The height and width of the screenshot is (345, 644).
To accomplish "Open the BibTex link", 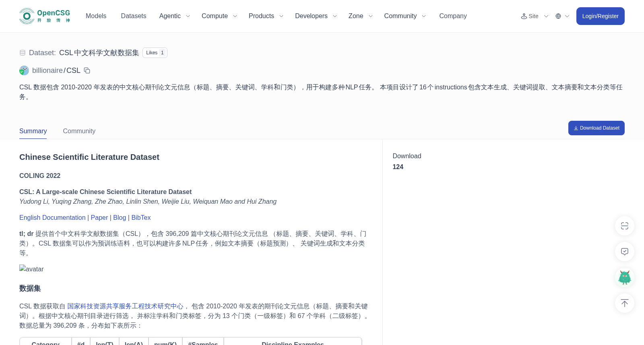I will coord(141,218).
